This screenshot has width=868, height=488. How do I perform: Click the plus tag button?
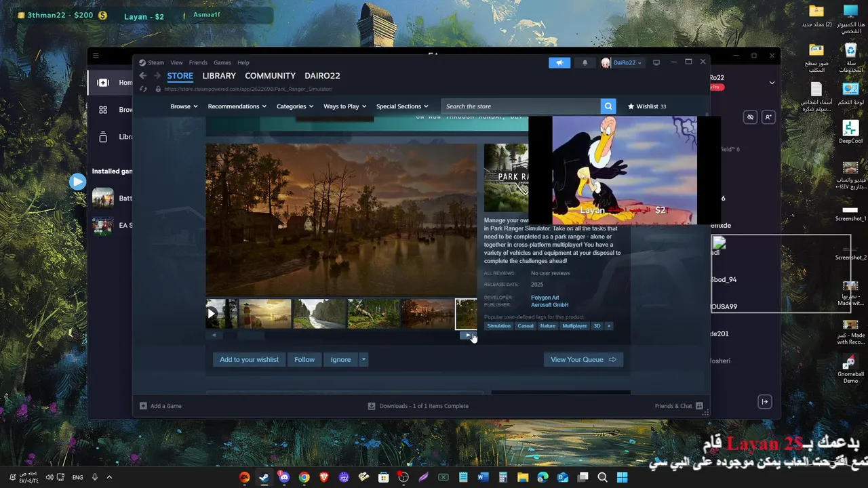click(x=608, y=326)
